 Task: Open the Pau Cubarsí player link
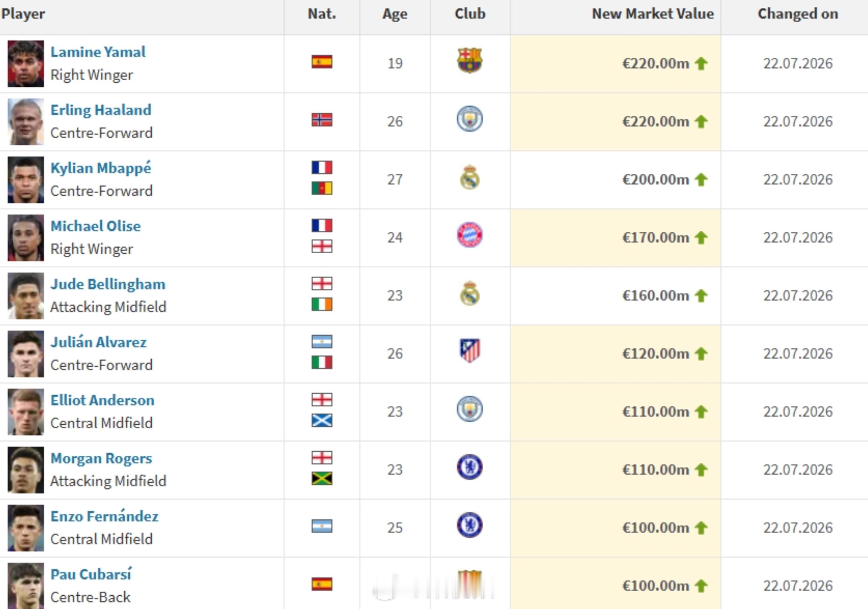click(91, 574)
